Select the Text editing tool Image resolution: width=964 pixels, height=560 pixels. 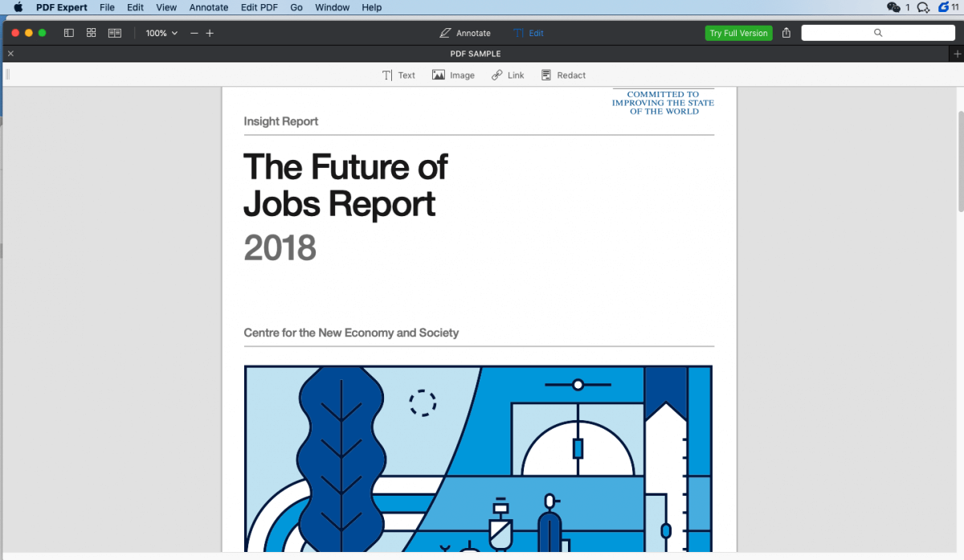click(x=399, y=75)
